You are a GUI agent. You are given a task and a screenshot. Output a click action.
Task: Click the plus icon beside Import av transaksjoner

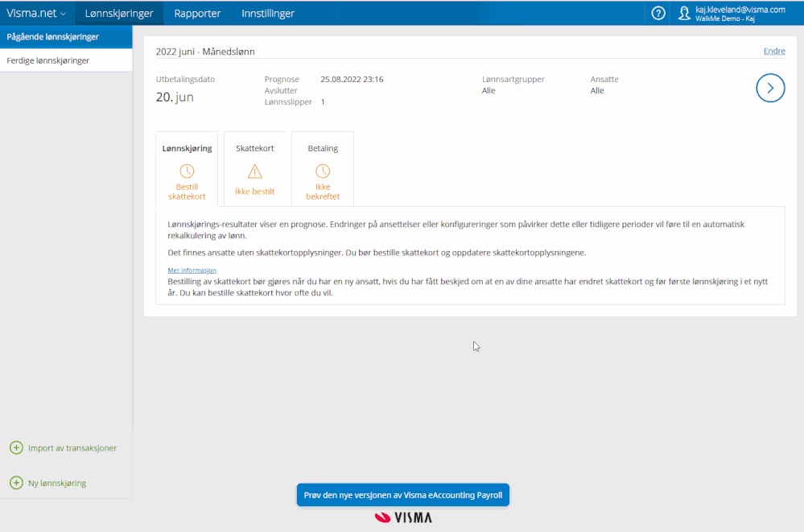[15, 447]
